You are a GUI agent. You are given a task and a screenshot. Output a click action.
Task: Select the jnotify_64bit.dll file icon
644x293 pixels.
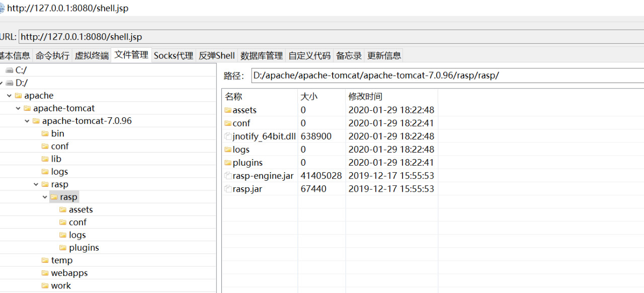click(228, 136)
